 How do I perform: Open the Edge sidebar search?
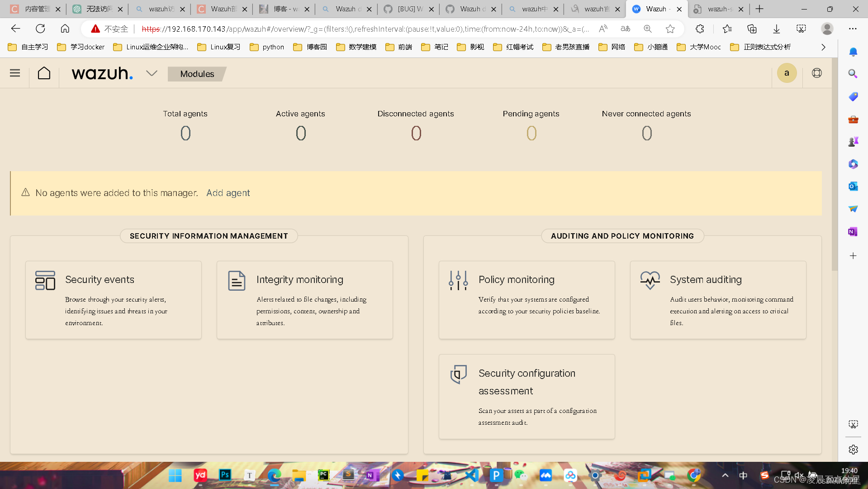pos(853,74)
